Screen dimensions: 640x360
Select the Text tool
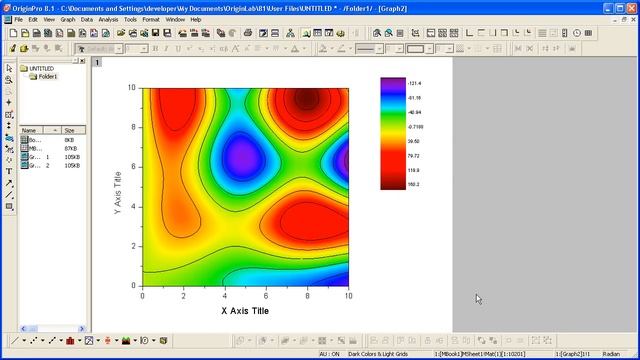9,171
